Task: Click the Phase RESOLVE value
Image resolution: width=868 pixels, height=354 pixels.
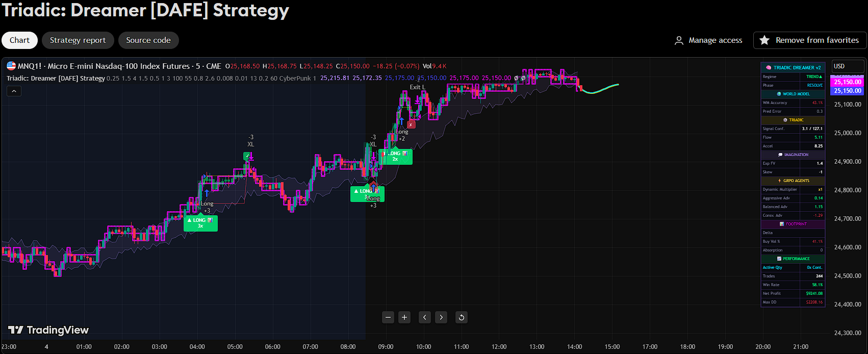Action: (x=814, y=85)
